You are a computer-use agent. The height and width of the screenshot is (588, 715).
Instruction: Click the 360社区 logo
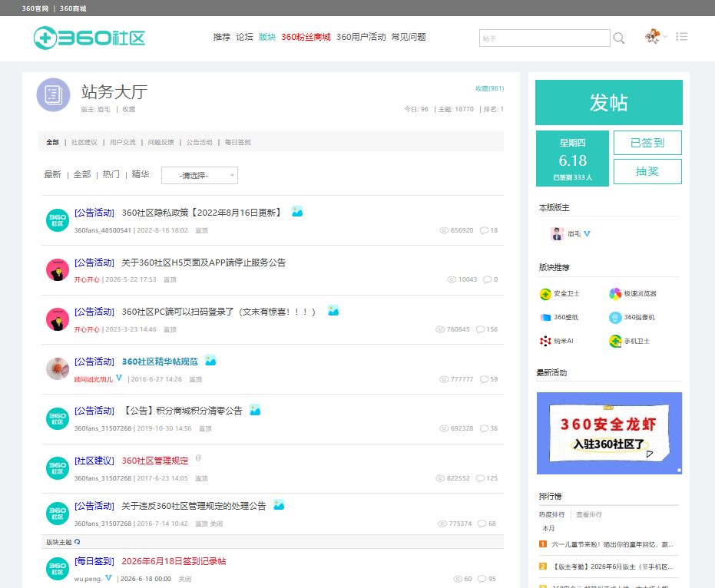[89, 38]
